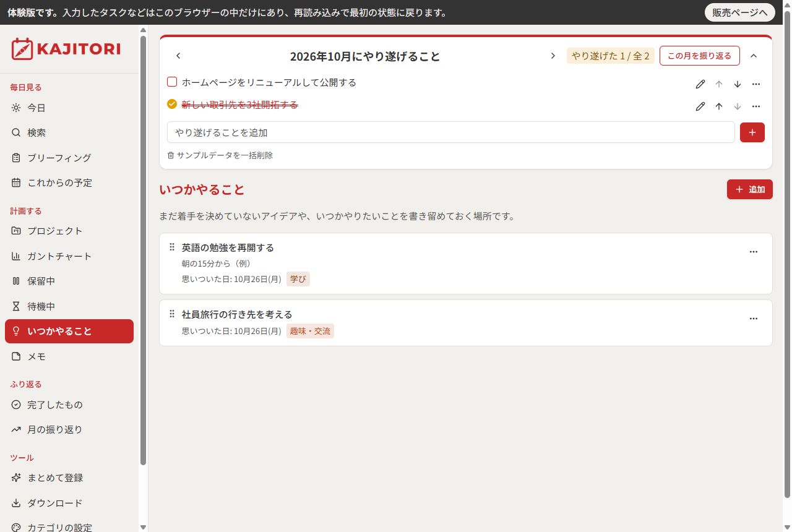
Task: Click サンプルデータを一括削除 link
Action: pos(220,155)
